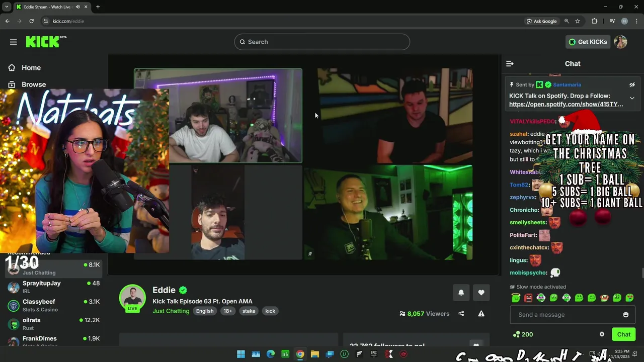The height and width of the screenshot is (362, 644).
Task: Click the Eddie stream video player
Action: tap(303, 164)
